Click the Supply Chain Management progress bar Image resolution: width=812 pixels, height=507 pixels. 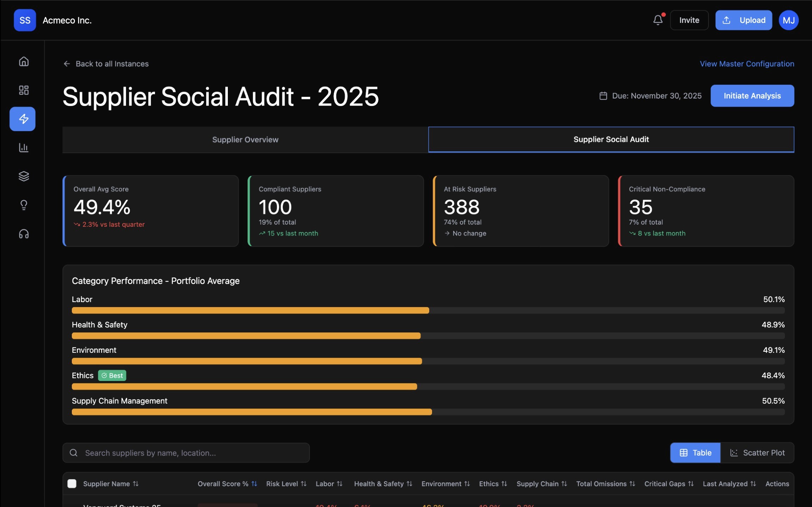(428, 412)
